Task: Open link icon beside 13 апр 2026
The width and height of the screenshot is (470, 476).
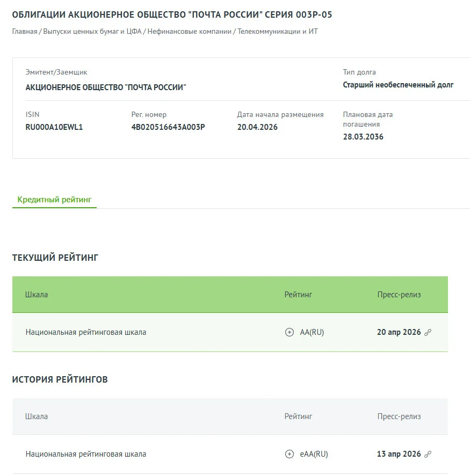Action: (x=428, y=454)
